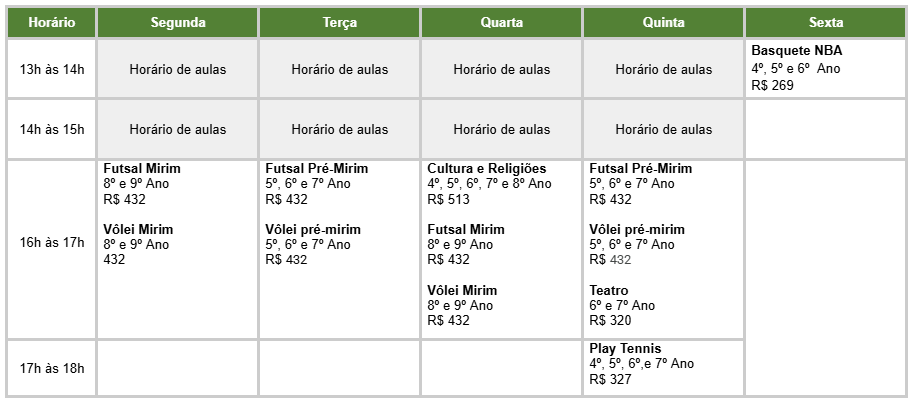Screen dimensions: 913x401
Task: Click the R$ 513 price text
Action: pyautogui.click(x=448, y=199)
